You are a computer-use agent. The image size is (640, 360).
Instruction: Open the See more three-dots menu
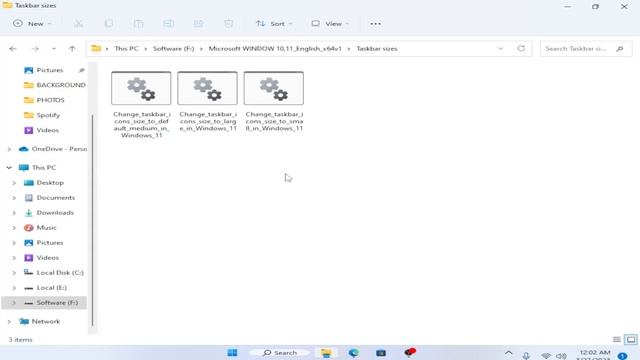376,24
